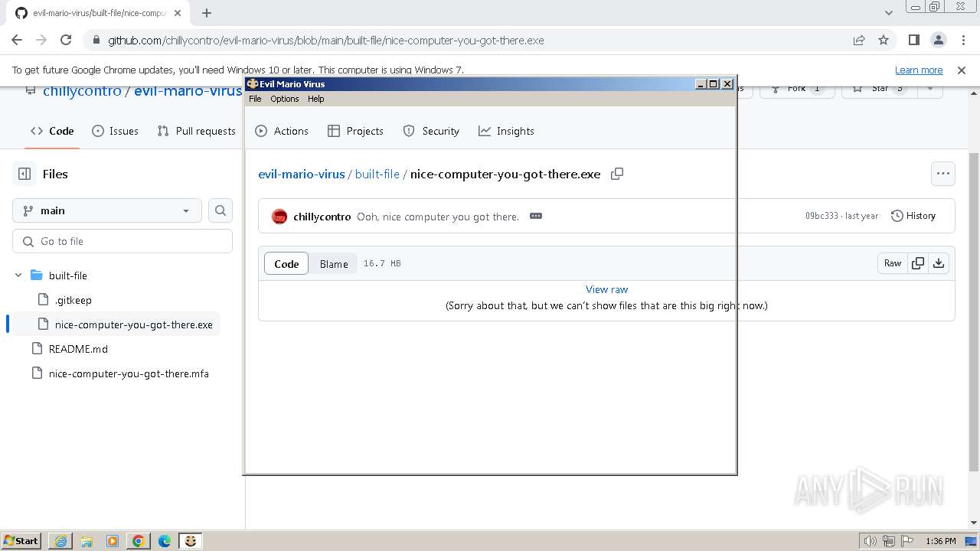This screenshot has width=980, height=551.
Task: Expand commit message ellipsis button
Action: (536, 216)
